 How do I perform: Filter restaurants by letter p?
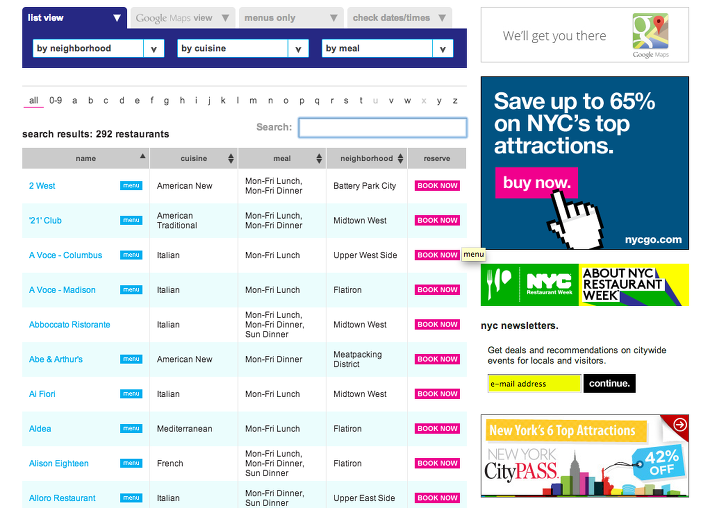(x=302, y=101)
